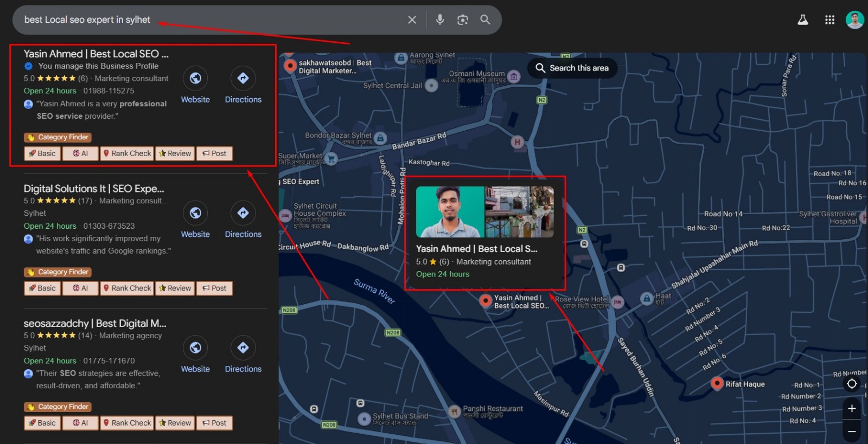Image resolution: width=868 pixels, height=444 pixels.
Task: Start voice search with microphone icon
Action: pos(440,20)
